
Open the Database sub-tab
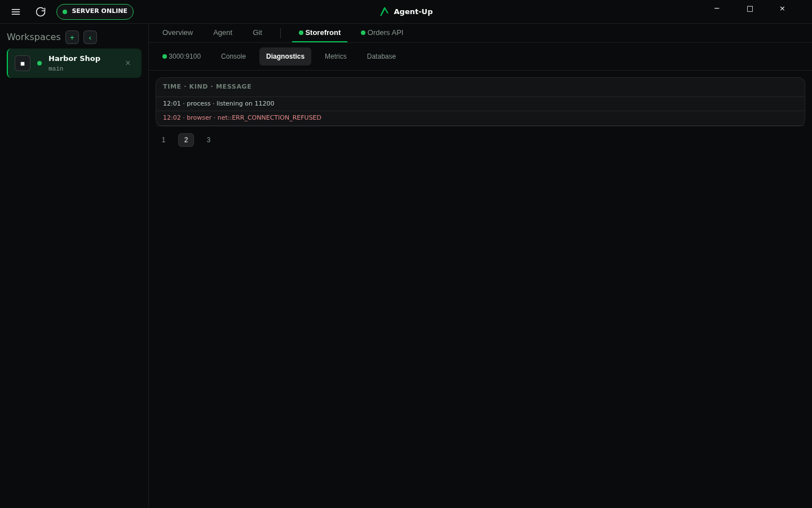381,56
